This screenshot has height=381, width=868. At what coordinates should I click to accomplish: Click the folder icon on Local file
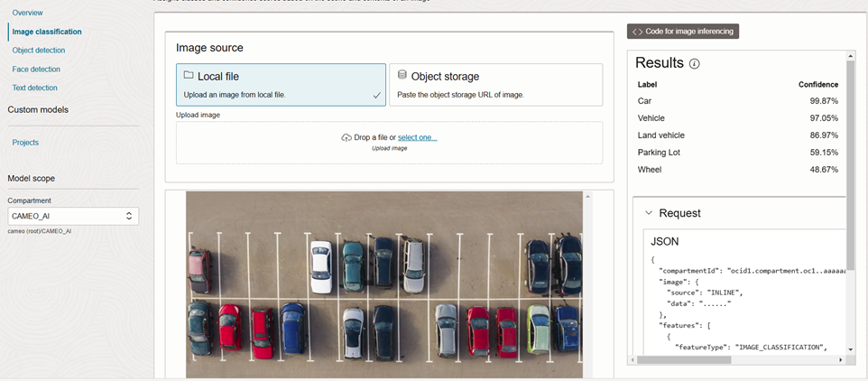189,76
